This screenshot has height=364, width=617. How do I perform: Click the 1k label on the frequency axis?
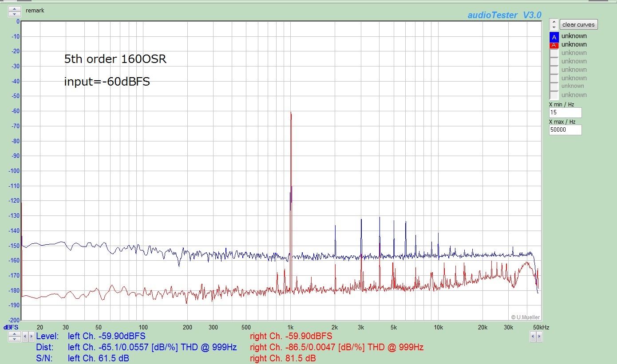tap(291, 327)
